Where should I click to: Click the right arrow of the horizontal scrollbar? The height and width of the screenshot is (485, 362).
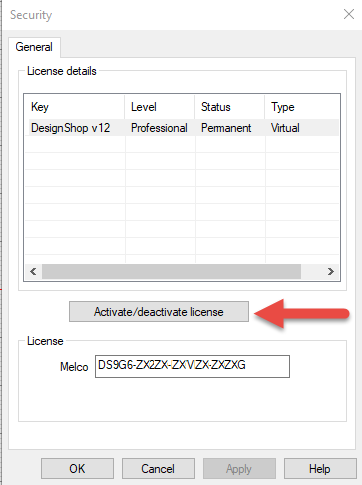(x=331, y=271)
